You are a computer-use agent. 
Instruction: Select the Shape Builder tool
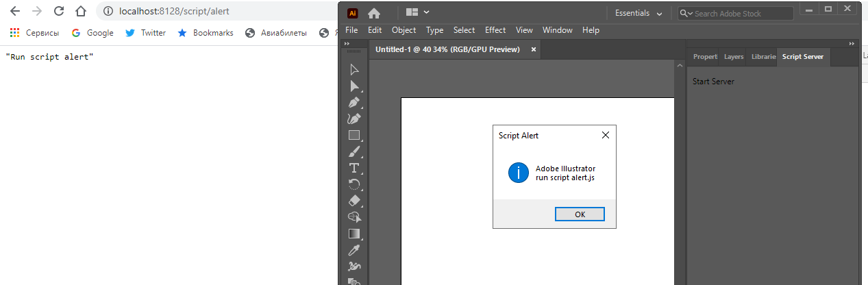pos(354,217)
